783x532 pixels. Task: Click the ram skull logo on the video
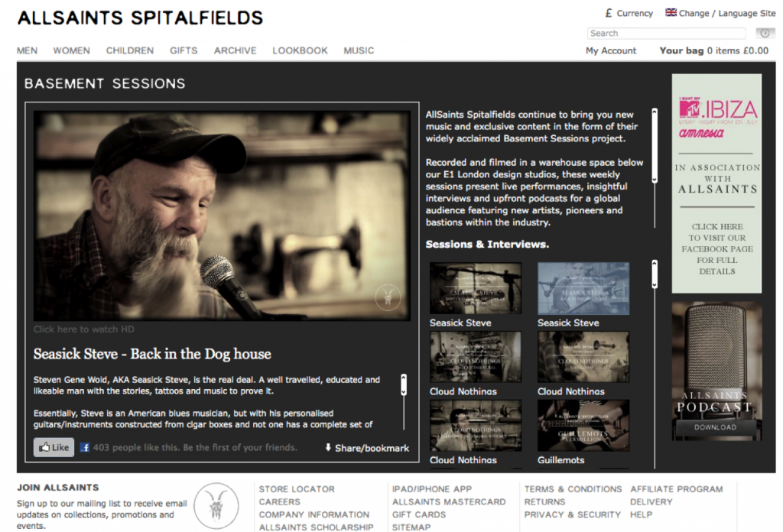[388, 297]
